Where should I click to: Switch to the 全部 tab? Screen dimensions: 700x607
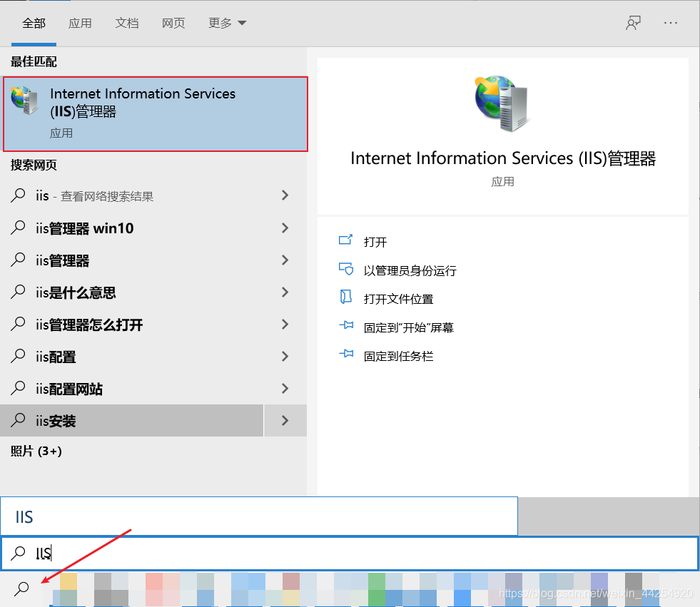34,23
